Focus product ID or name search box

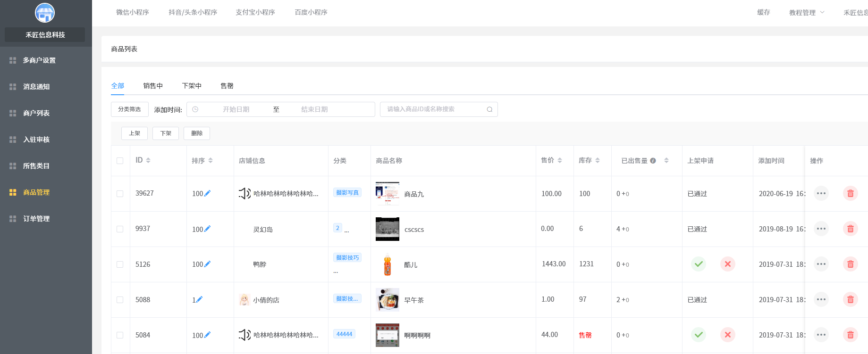(x=439, y=109)
